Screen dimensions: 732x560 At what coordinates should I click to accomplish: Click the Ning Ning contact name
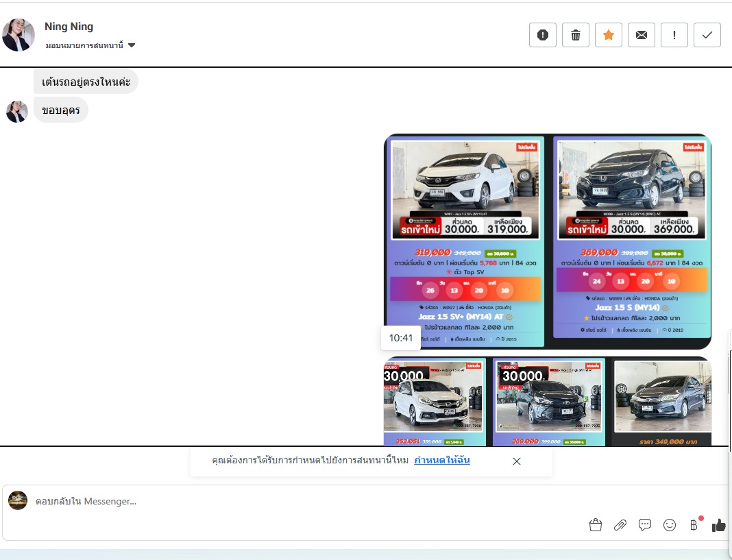(69, 27)
